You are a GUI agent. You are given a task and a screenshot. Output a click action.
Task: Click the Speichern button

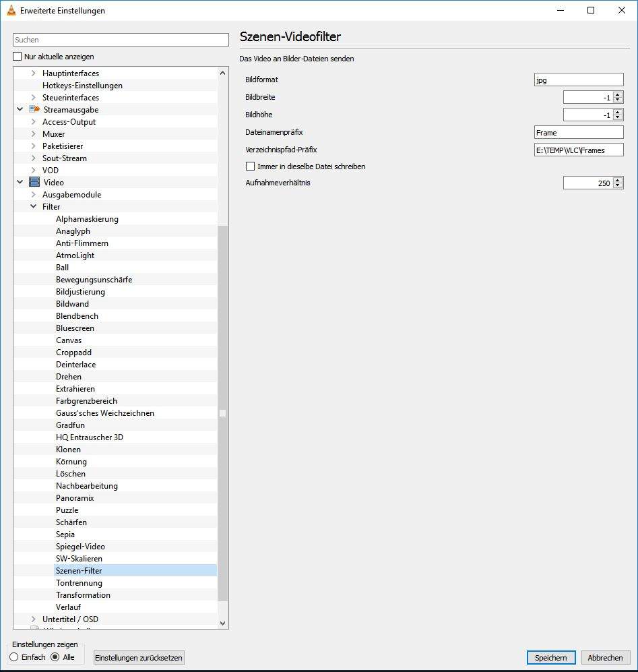[550, 658]
